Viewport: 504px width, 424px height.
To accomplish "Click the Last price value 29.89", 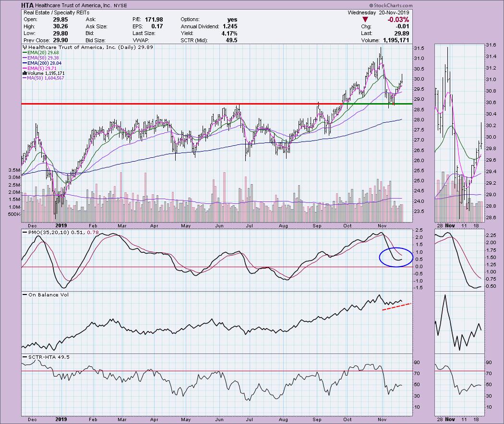I will pos(402,34).
